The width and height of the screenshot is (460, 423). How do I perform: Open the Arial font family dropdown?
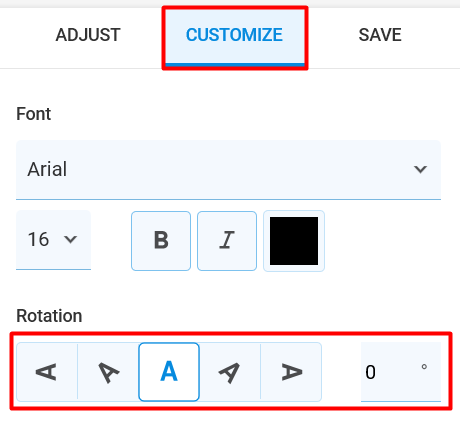(228, 170)
